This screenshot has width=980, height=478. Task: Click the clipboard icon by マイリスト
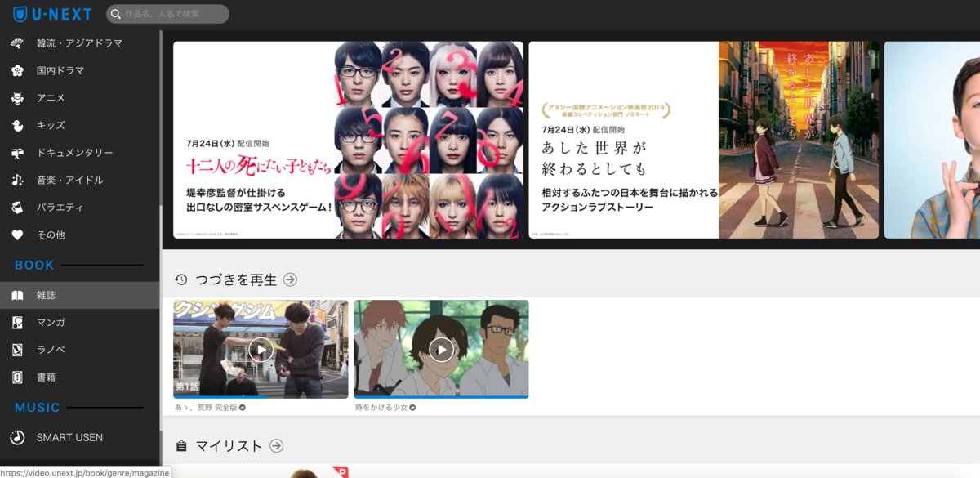coord(181,446)
